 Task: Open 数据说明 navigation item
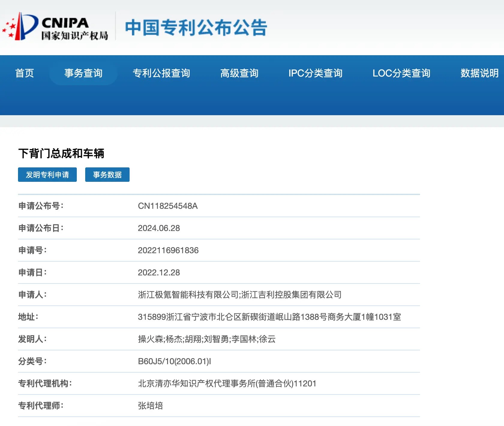tap(480, 73)
